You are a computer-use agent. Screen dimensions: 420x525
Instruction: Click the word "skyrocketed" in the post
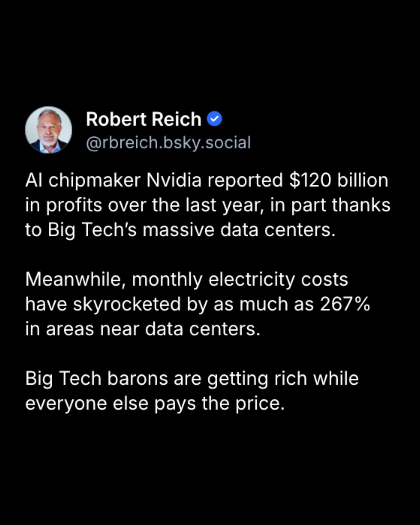[127, 304]
